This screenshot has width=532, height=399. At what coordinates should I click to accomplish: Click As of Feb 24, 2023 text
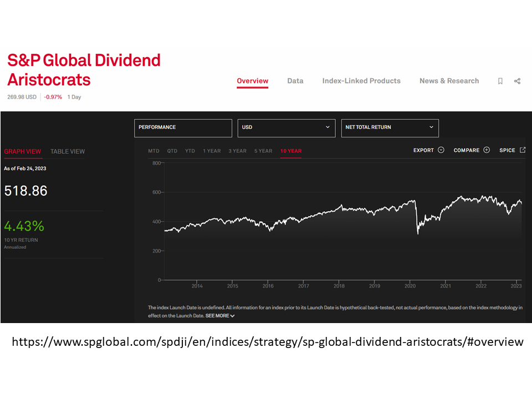point(25,168)
